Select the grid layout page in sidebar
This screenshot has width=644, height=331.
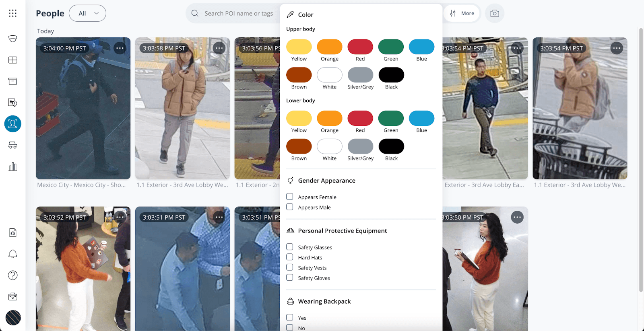pyautogui.click(x=13, y=60)
